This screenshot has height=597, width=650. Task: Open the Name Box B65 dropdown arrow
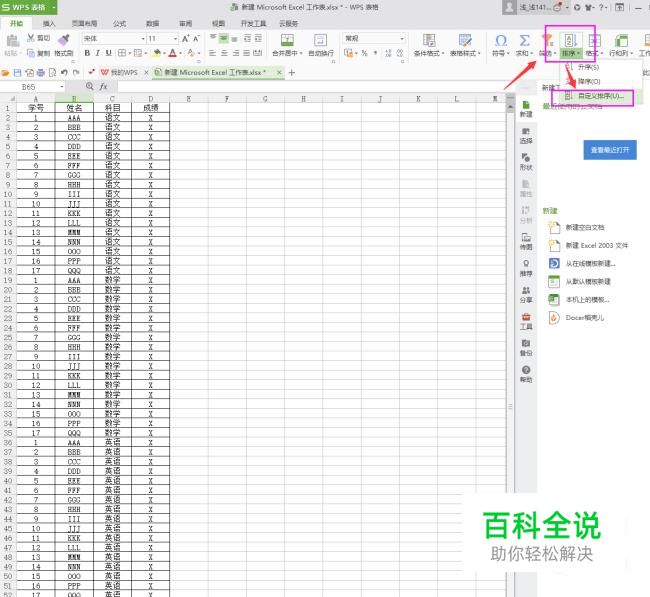click(62, 87)
